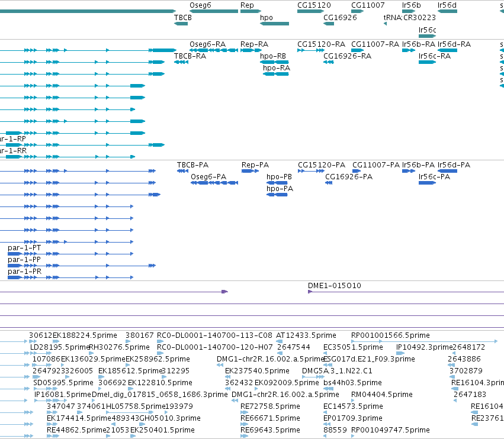Screen dimensions: 504x439
Task: Select the tRNA:CR30223 label
Action: point(410,18)
